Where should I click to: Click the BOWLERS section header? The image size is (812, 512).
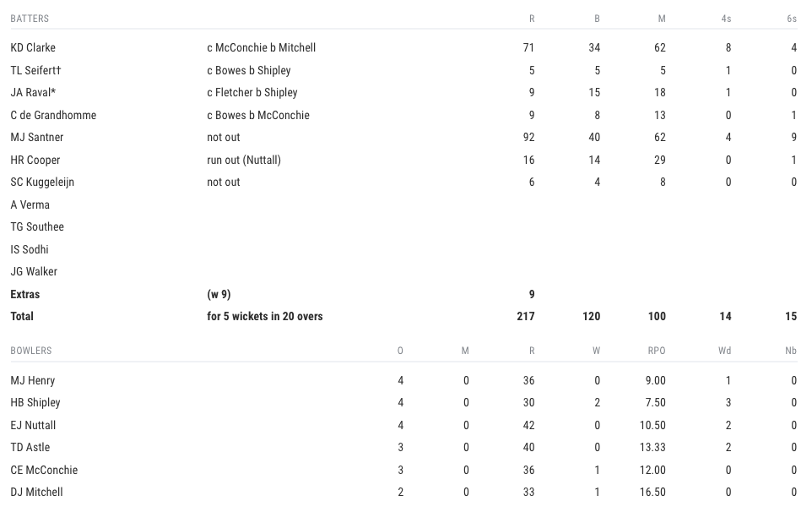tap(31, 351)
